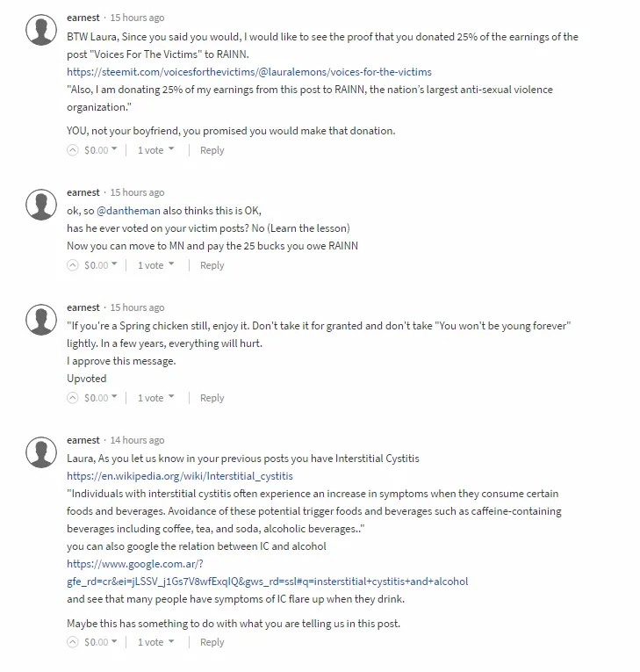Expand $0.00 payout dropdown on first comment

click(101, 150)
